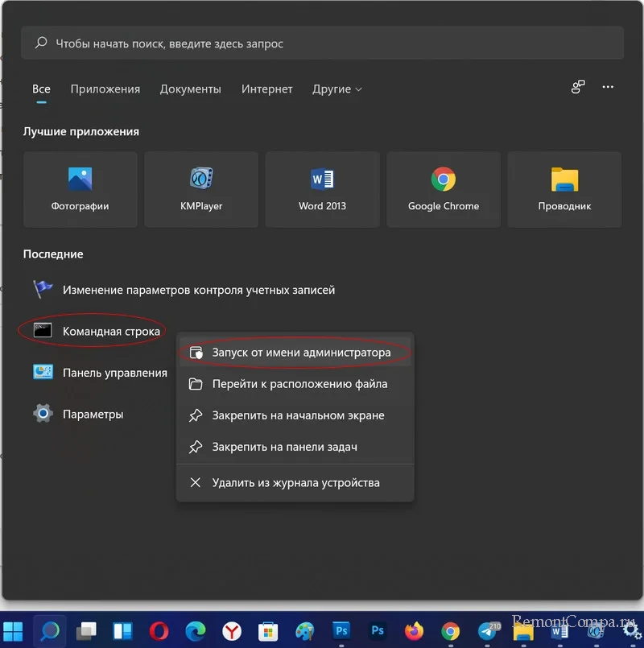Open the Проводник tile
This screenshot has height=648, width=644.
564,189
